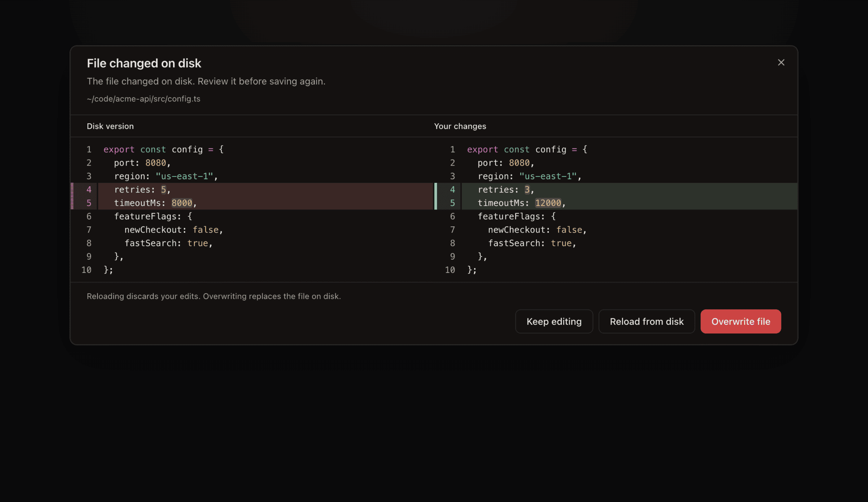Select disk version line timeoutMs: 8000
The width and height of the screenshot is (868, 502).
pyautogui.click(x=265, y=203)
